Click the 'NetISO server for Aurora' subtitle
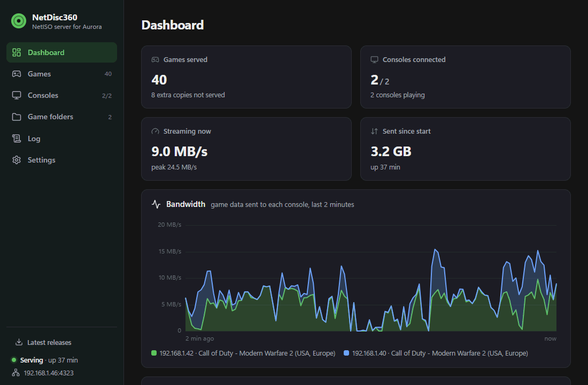 (67, 27)
